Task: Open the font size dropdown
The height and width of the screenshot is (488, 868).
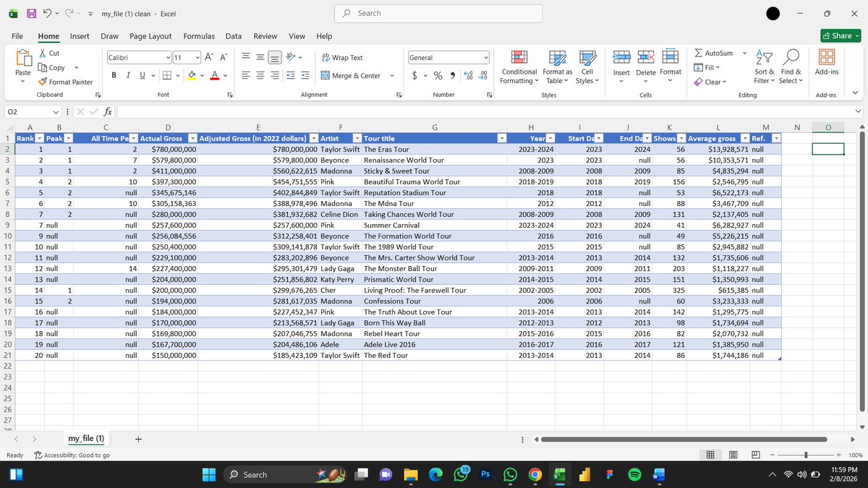Action: [x=197, y=57]
